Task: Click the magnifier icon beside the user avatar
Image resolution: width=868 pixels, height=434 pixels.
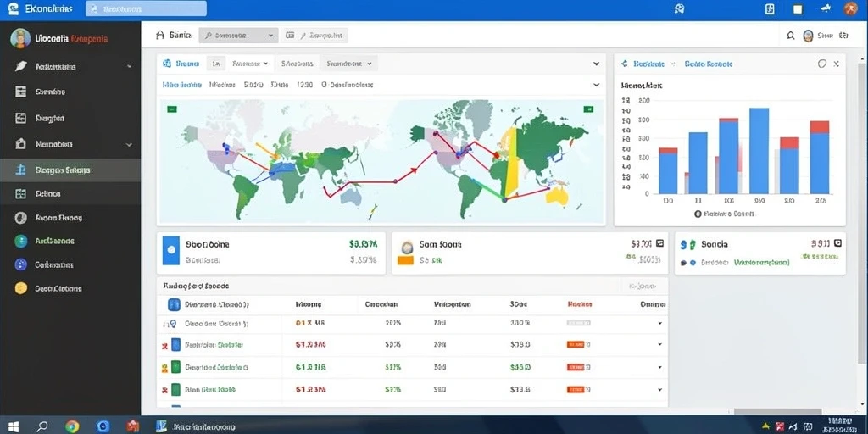Action: (791, 36)
